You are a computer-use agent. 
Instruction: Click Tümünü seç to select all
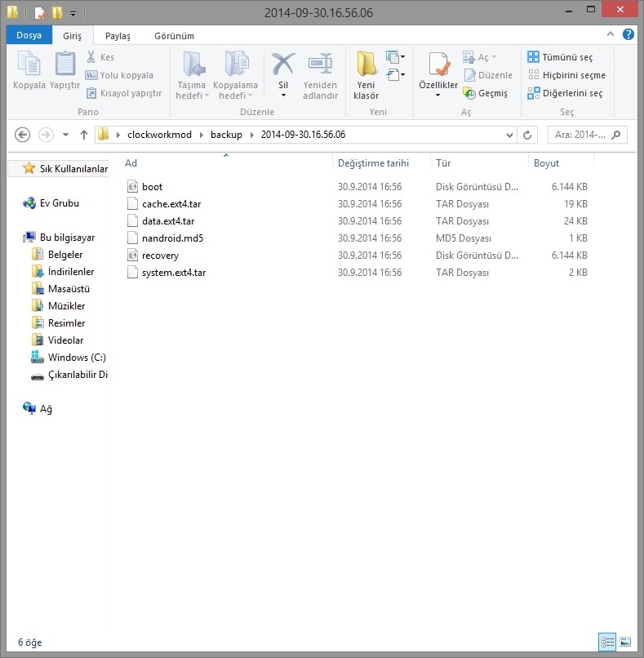560,57
